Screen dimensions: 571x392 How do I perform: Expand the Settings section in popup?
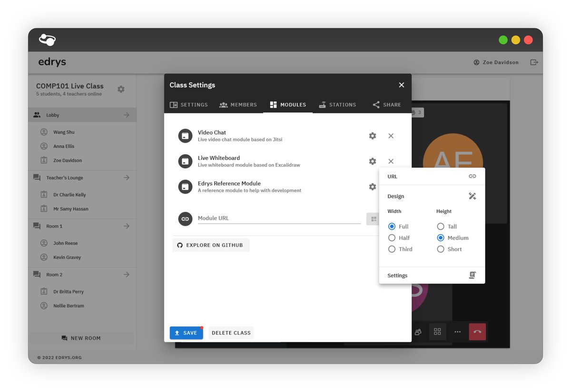coord(432,275)
